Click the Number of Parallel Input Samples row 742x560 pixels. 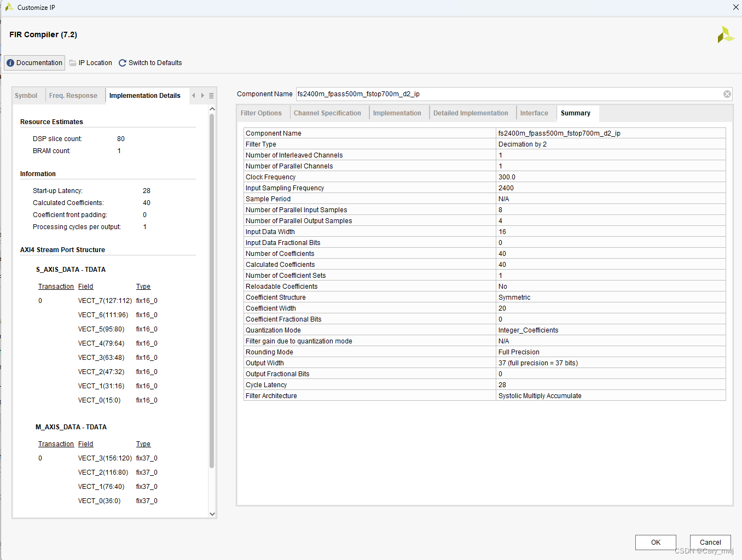pyautogui.click(x=485, y=210)
